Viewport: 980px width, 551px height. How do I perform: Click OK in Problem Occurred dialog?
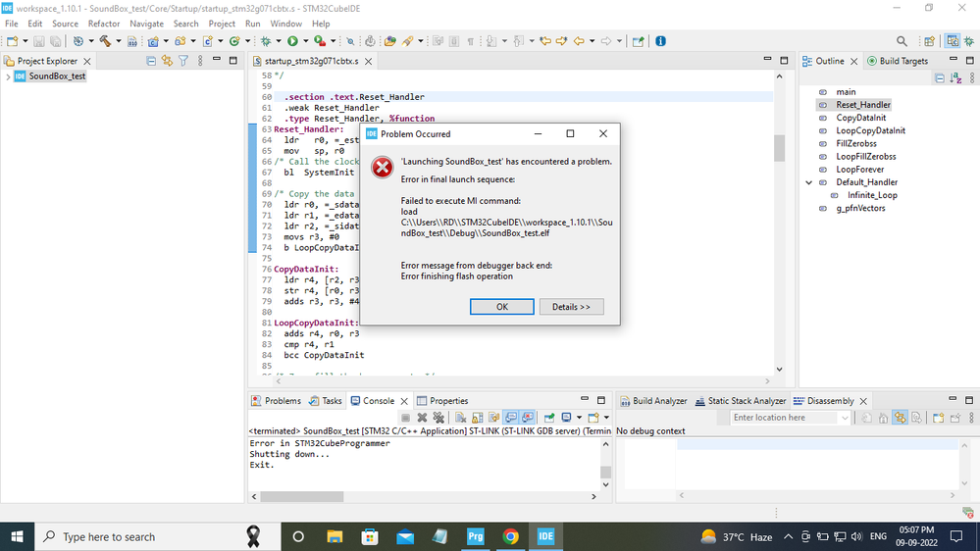(x=502, y=307)
